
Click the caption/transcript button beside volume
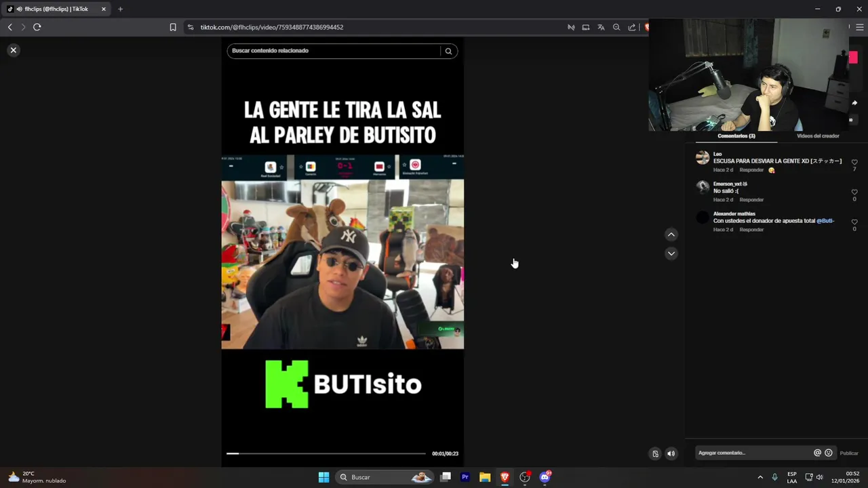click(x=655, y=453)
